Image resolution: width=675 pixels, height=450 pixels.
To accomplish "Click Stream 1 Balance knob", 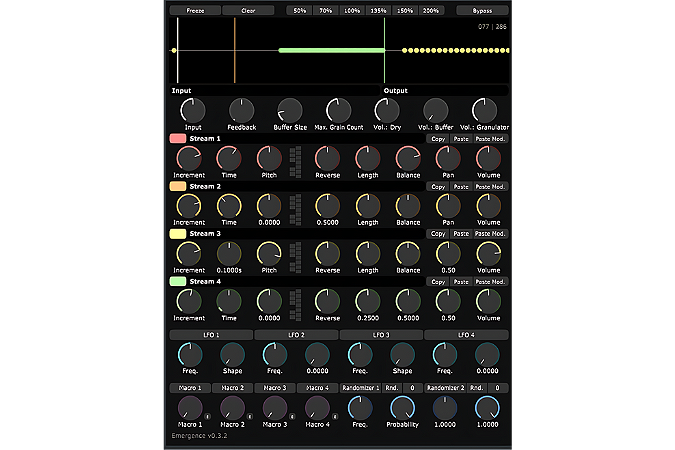I will coord(408,158).
